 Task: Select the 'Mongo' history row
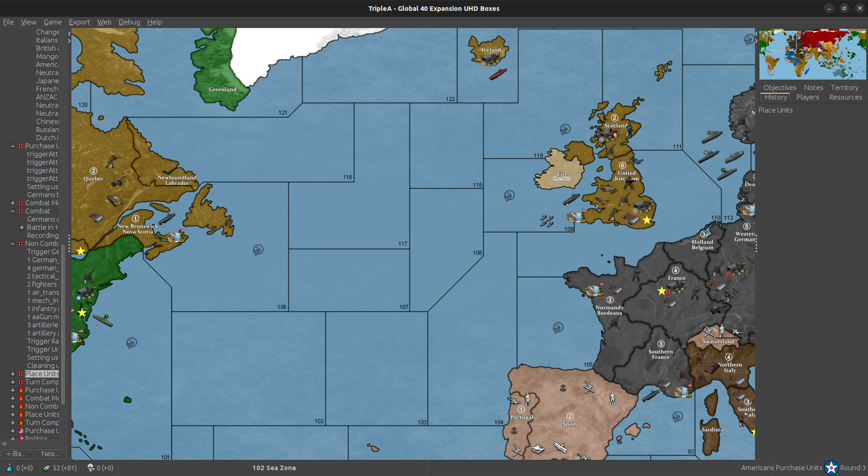(x=47, y=57)
